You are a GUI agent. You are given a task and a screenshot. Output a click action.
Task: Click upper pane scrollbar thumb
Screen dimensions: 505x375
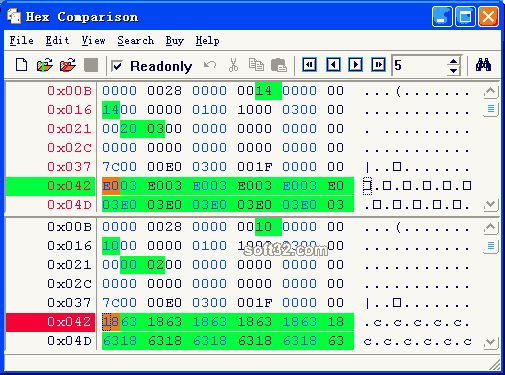490,109
